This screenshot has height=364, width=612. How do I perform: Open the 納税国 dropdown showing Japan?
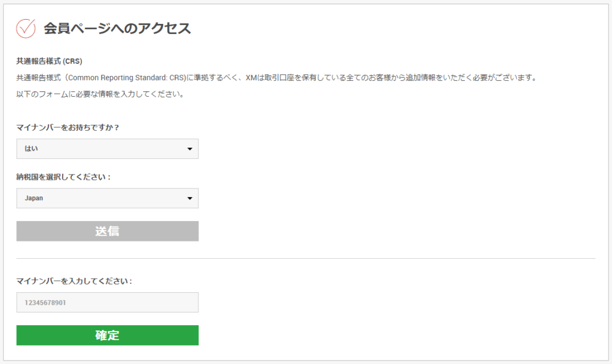(108, 198)
